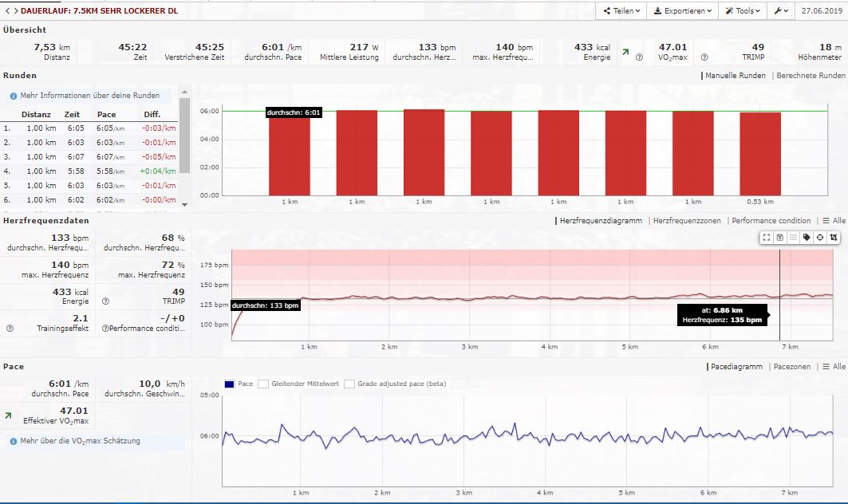Open Mehr über die VO2max Schätzung link

coord(78,440)
